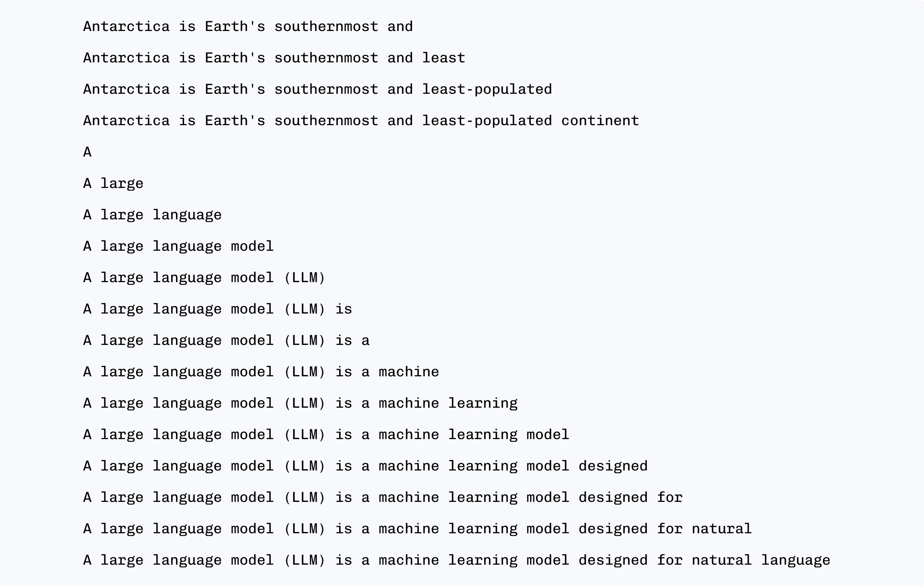Click the line ending with 'and least'
This screenshot has width=924, height=586.
[274, 58]
